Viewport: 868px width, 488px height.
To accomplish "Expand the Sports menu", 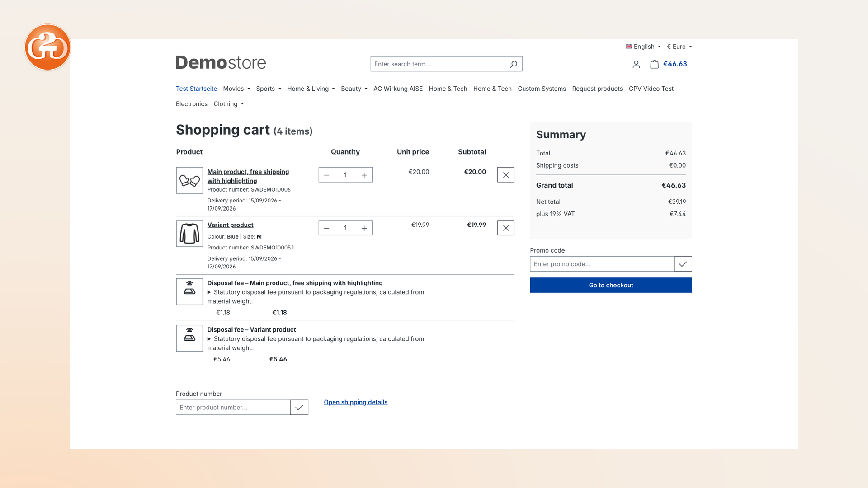I will tap(269, 89).
